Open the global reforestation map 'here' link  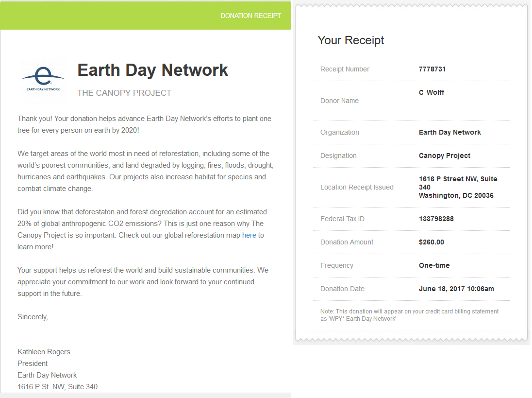[x=249, y=235]
